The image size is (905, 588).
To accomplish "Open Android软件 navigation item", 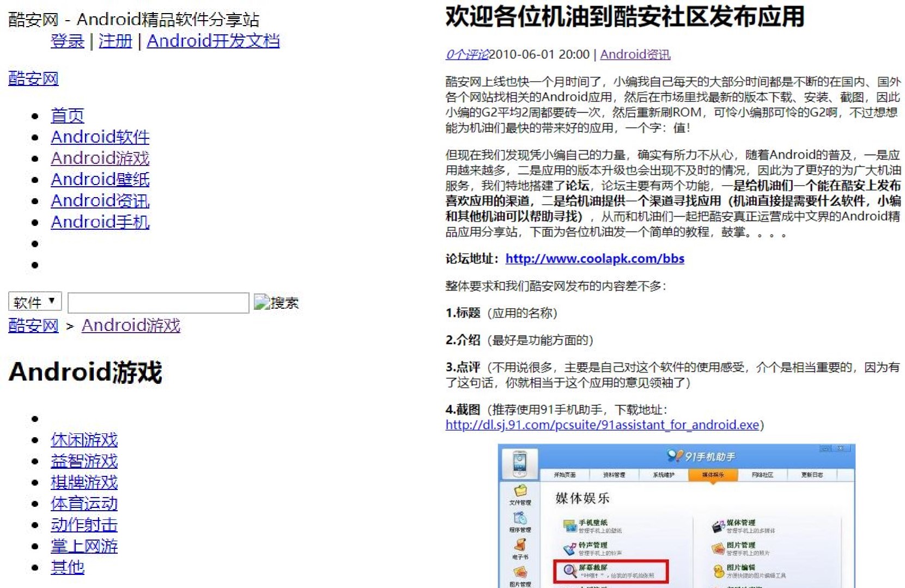I will (x=100, y=137).
